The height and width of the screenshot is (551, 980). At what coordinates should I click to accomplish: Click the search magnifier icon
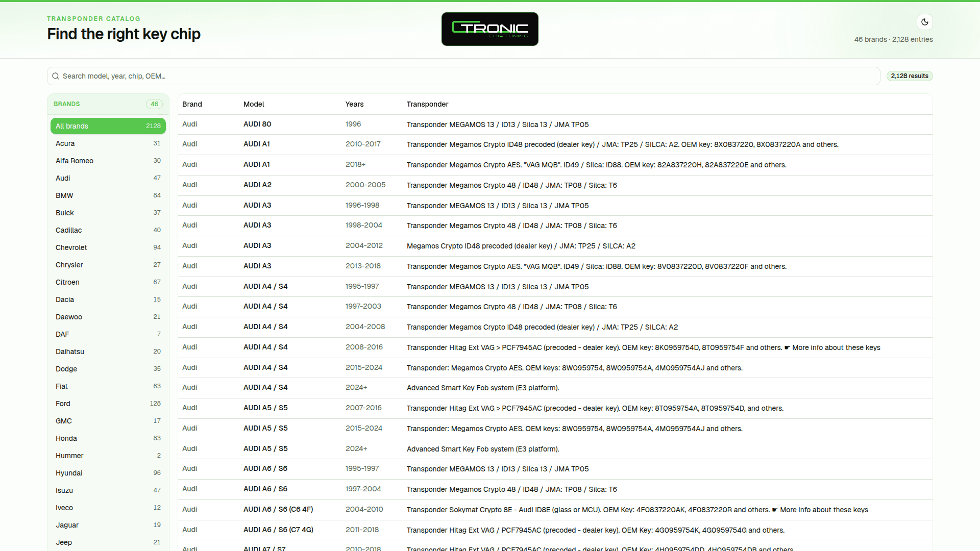tap(56, 76)
